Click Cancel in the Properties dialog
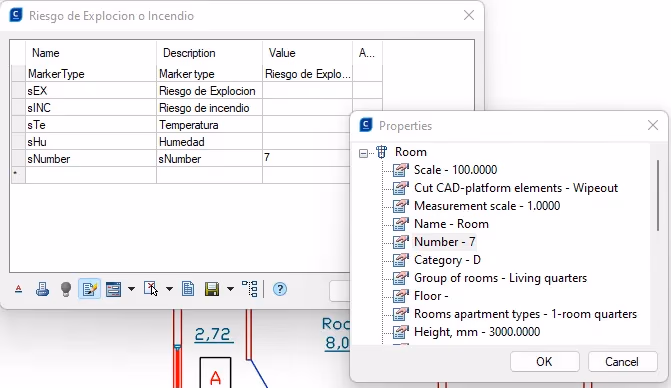This screenshot has height=388, width=671. (622, 362)
